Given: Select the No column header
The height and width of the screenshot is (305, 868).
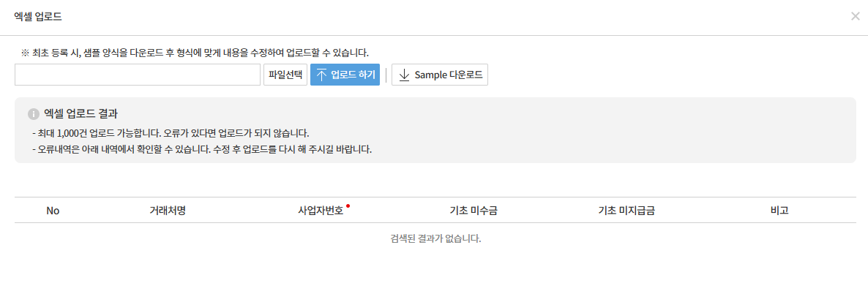Looking at the screenshot, I should pos(53,211).
